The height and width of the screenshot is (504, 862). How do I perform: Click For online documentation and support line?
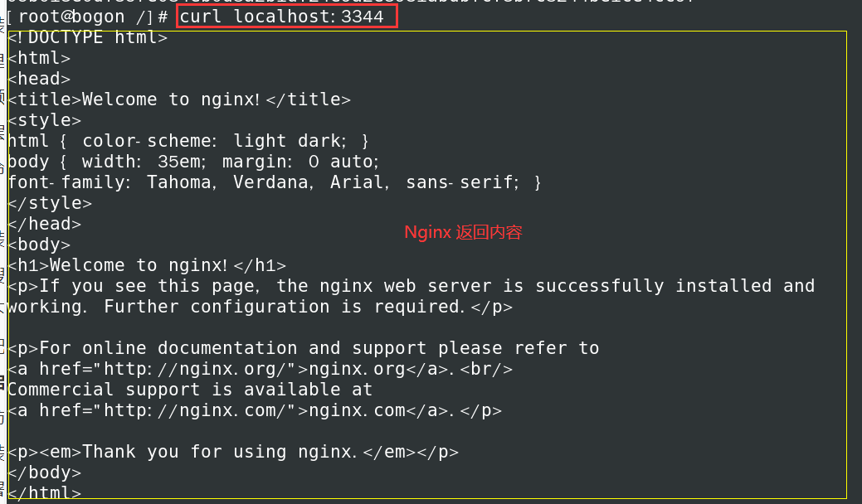click(304, 348)
